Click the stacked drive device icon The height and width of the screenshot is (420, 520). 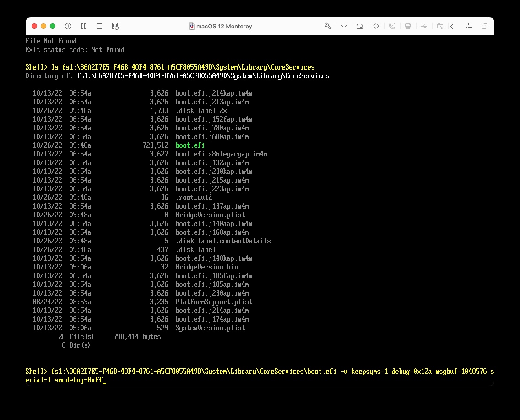(408, 26)
